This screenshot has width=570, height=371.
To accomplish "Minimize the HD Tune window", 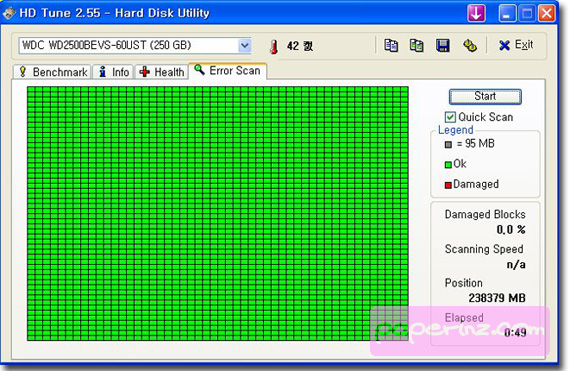I will click(x=507, y=13).
